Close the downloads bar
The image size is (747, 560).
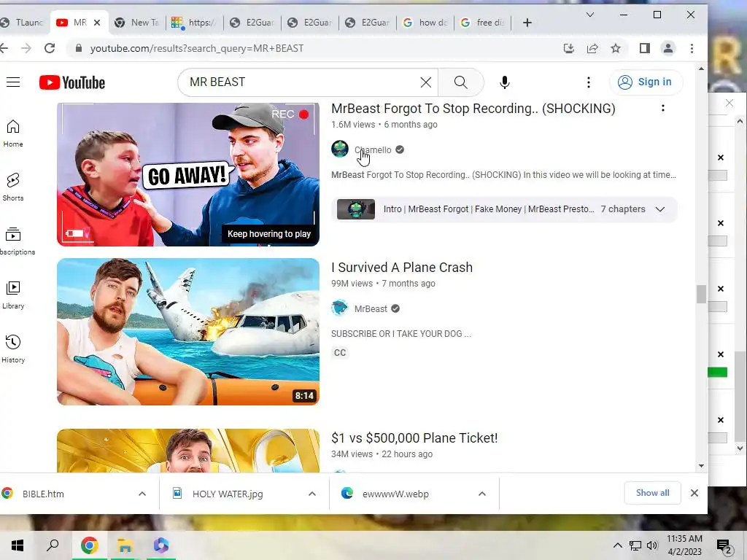click(x=694, y=493)
